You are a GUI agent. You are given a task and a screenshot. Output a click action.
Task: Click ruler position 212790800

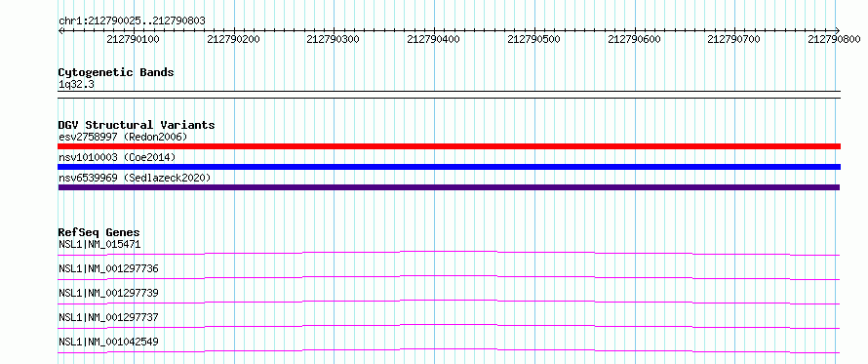[x=835, y=39]
